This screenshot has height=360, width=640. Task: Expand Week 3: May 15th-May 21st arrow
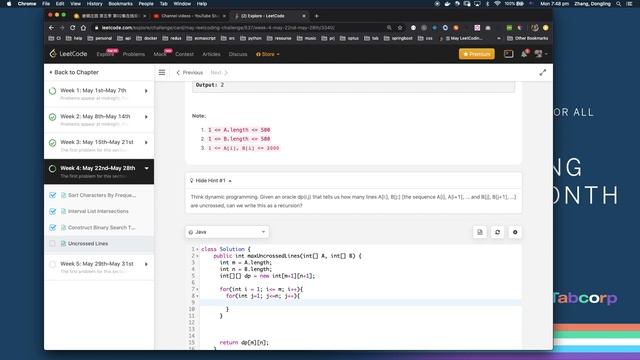point(146,142)
